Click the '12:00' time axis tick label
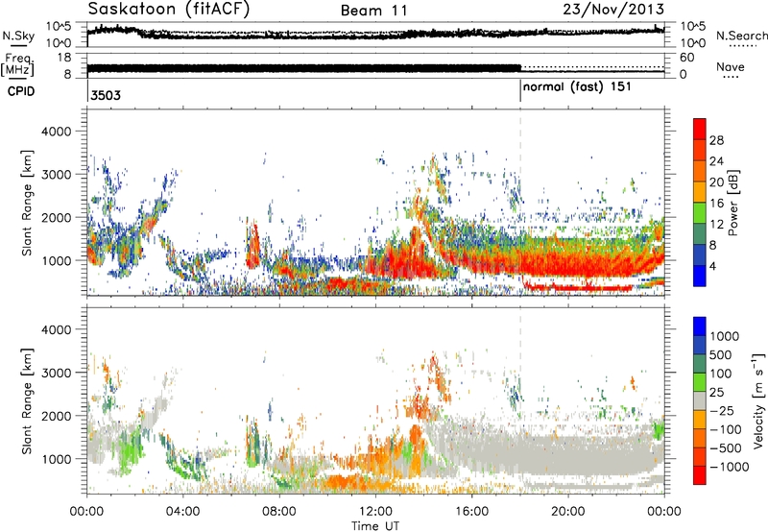 coord(375,512)
